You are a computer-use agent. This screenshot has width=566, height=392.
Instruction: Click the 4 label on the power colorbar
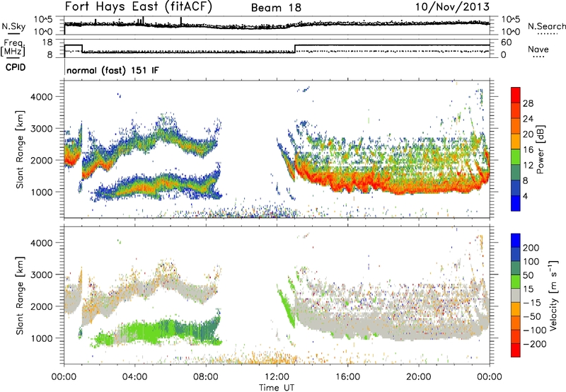pyautogui.click(x=526, y=196)
